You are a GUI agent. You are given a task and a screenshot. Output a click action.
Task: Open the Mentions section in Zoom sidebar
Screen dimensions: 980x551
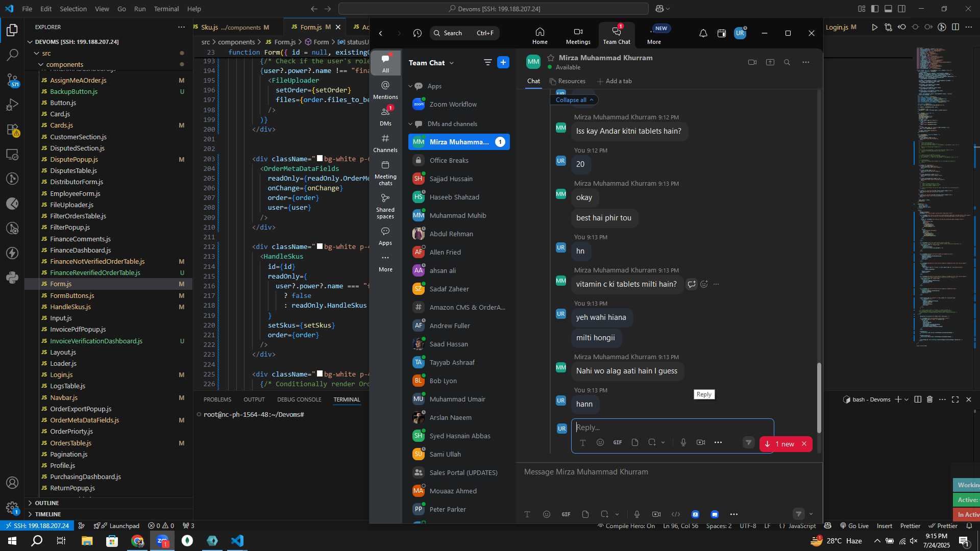(x=385, y=90)
